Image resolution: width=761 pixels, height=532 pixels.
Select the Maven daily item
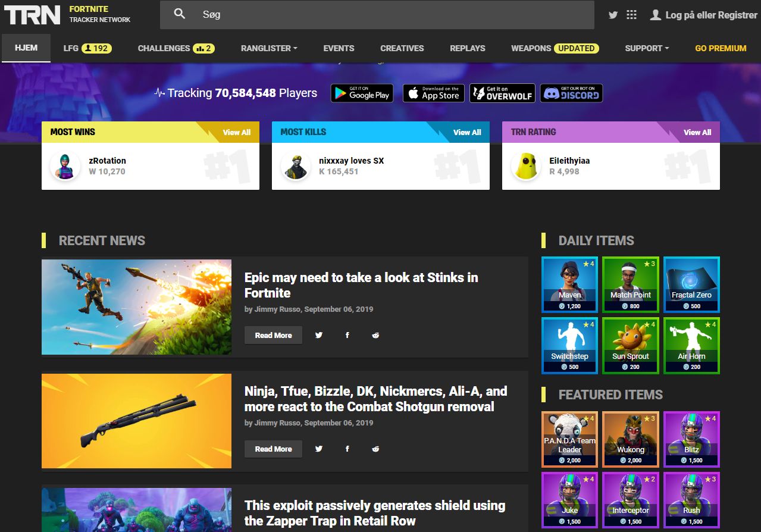(570, 284)
